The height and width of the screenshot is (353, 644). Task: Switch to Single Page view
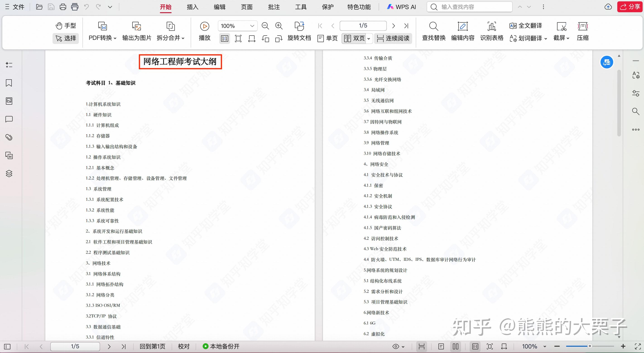tap(327, 38)
